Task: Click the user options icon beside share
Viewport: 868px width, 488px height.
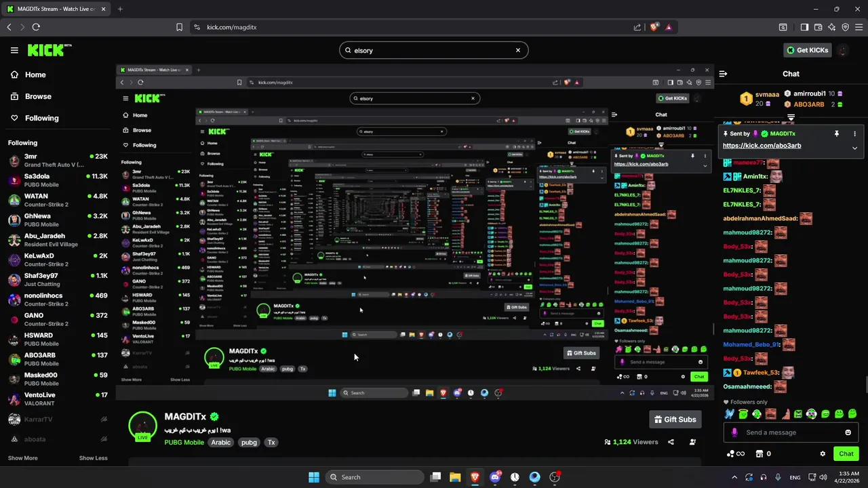Action: tap(692, 442)
